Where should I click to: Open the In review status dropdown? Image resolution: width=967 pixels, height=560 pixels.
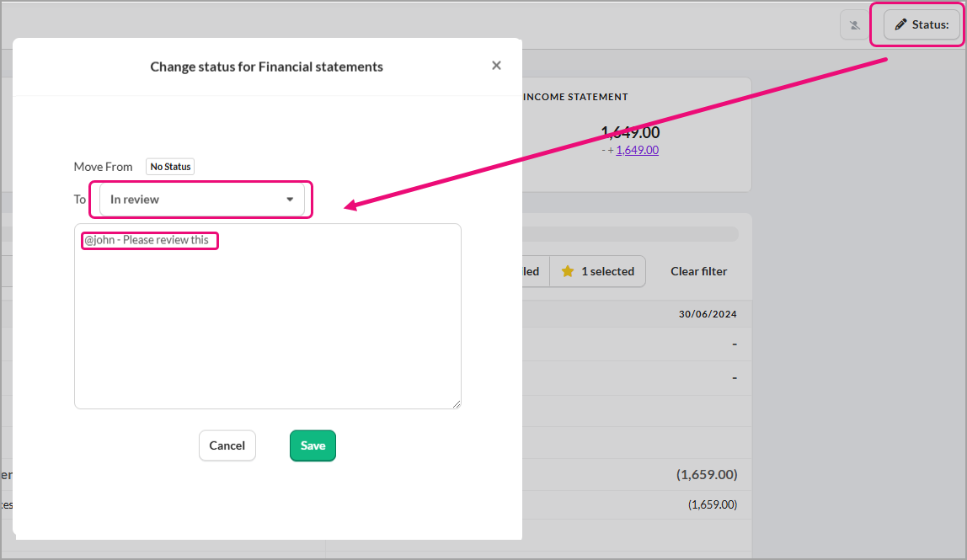(201, 200)
